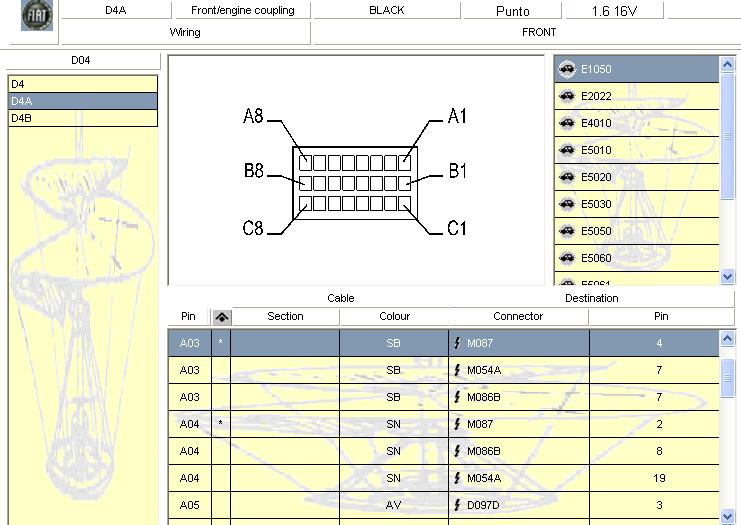Select connector M054A in A03 row
The image size is (741, 525).
(519, 370)
